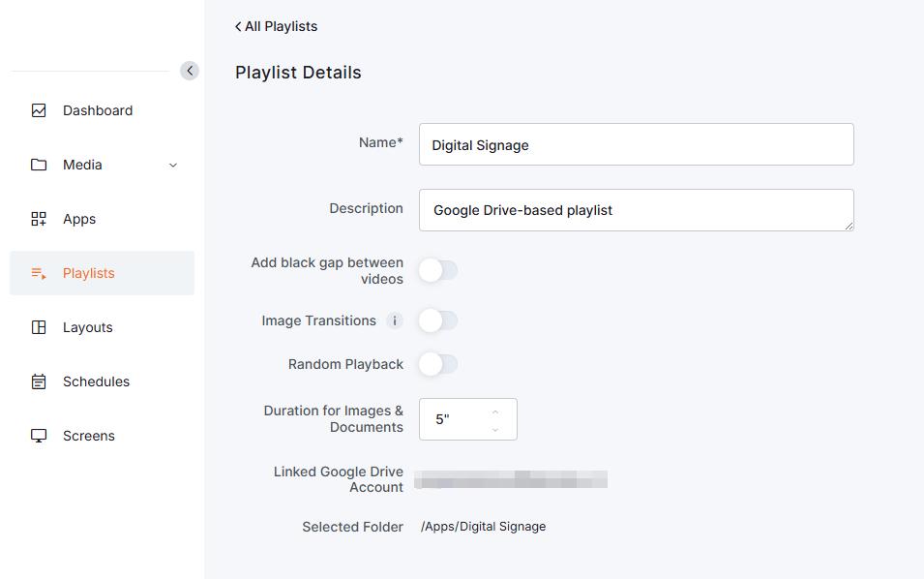This screenshot has width=924, height=579.
Task: Click the Description text area
Action: 636,210
